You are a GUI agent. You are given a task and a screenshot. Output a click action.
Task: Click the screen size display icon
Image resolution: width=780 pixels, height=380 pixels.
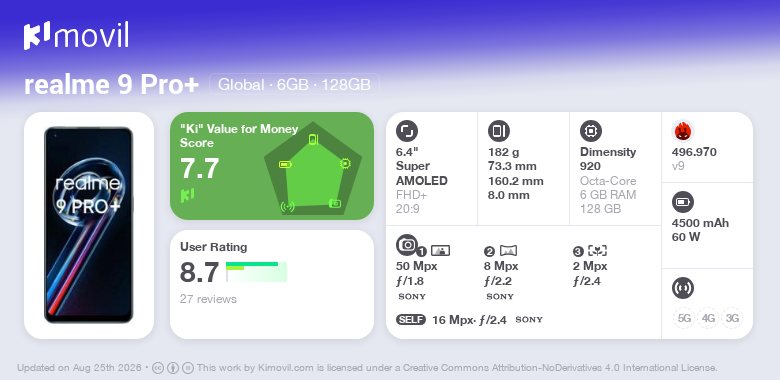(x=407, y=131)
